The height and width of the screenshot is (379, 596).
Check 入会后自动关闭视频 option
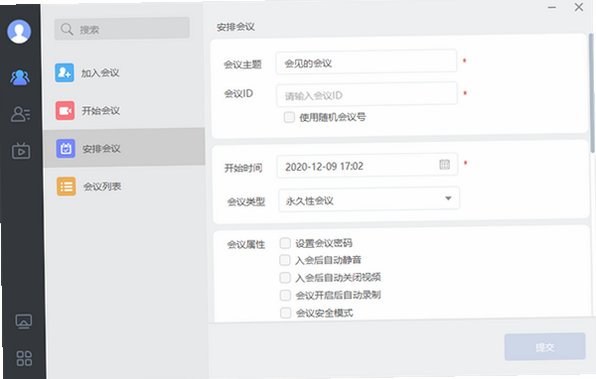pos(285,278)
